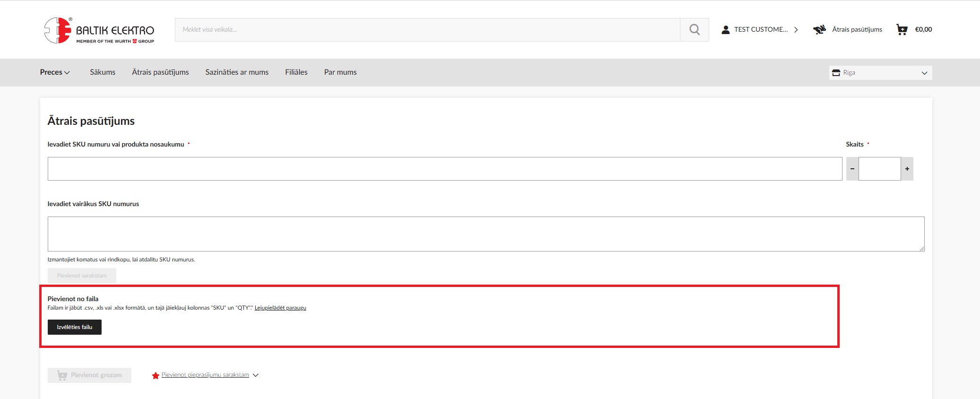The height and width of the screenshot is (399, 980).
Task: Increase quantity with the plus button
Action: (907, 169)
